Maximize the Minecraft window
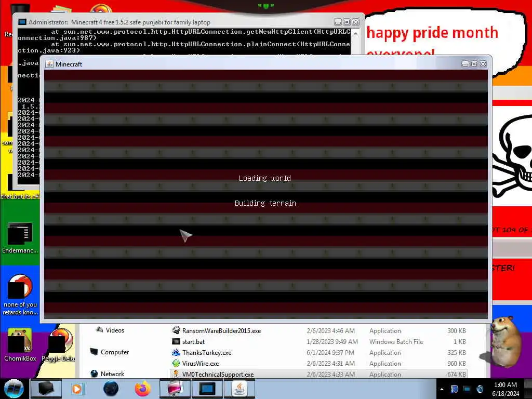Screen dimensions: 532x399 [x=474, y=64]
